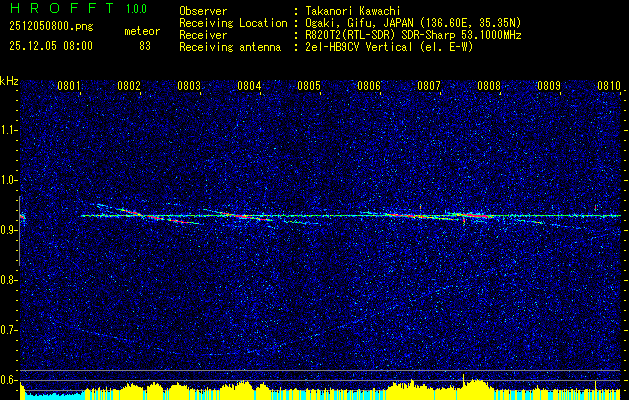Click the Observer field label
The height and width of the screenshot is (400, 629).
coord(203,11)
